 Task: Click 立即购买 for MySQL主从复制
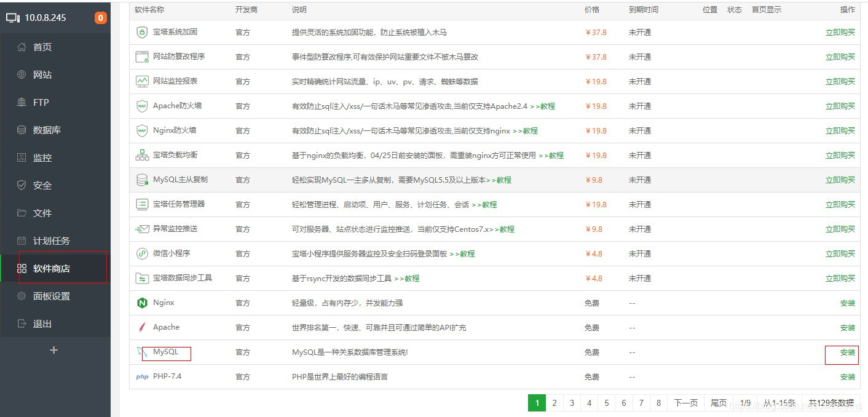840,180
